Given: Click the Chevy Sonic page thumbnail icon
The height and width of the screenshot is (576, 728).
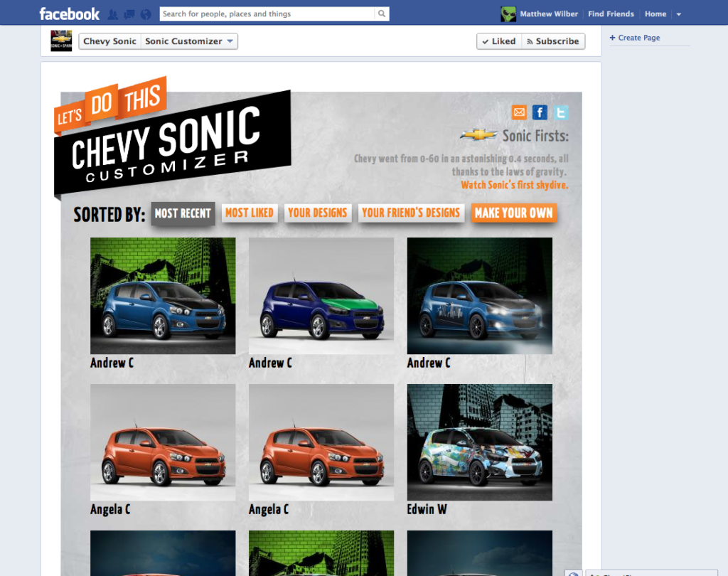Looking at the screenshot, I should pos(61,41).
